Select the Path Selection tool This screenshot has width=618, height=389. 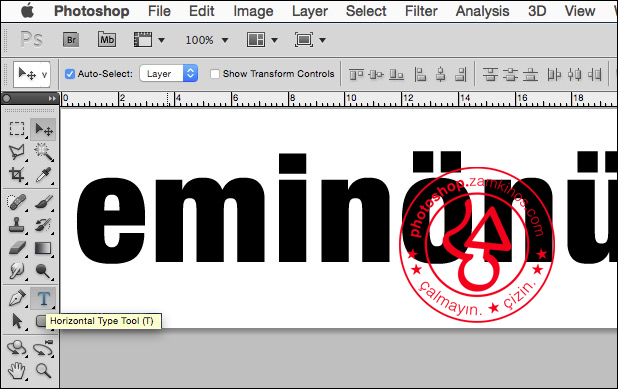click(x=17, y=321)
